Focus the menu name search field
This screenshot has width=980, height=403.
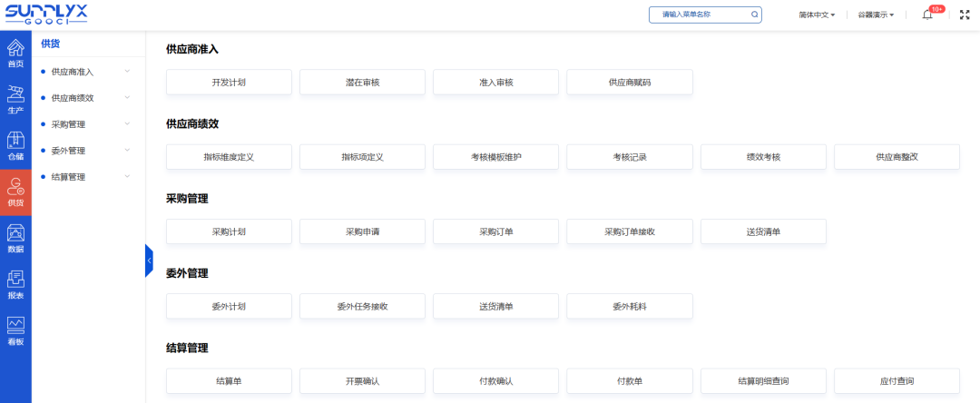pos(705,15)
